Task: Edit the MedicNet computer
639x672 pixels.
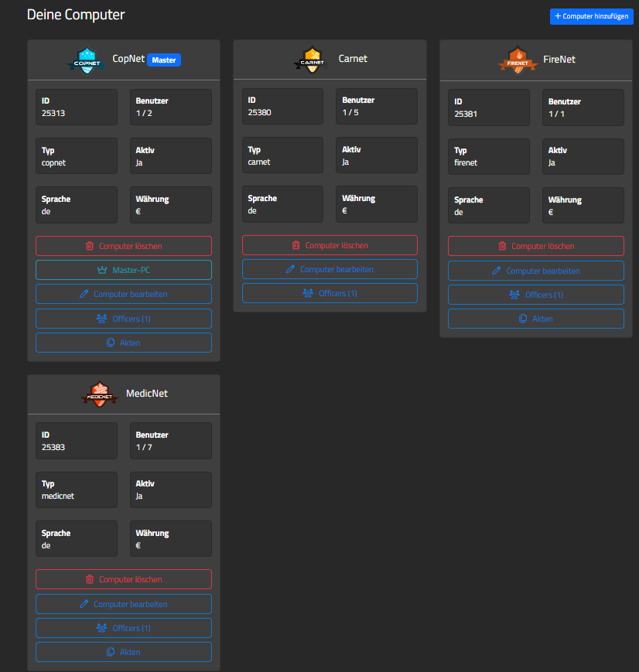Action: click(x=124, y=604)
